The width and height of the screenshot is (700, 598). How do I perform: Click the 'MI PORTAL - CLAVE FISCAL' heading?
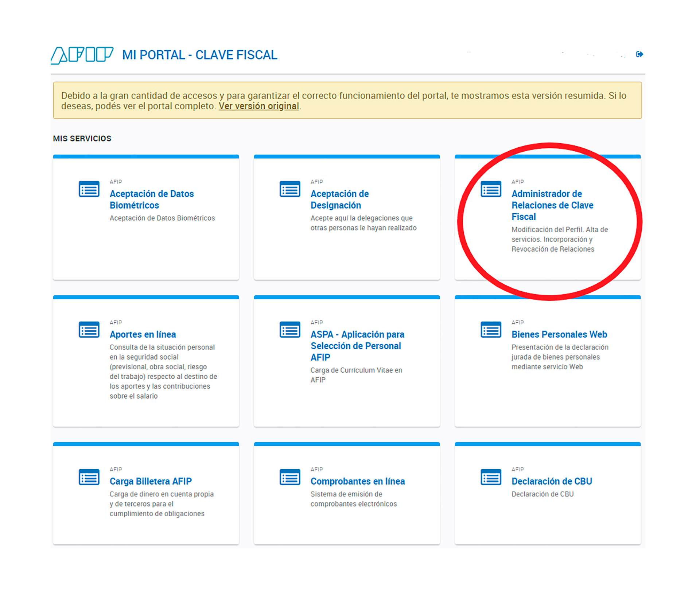(x=200, y=55)
